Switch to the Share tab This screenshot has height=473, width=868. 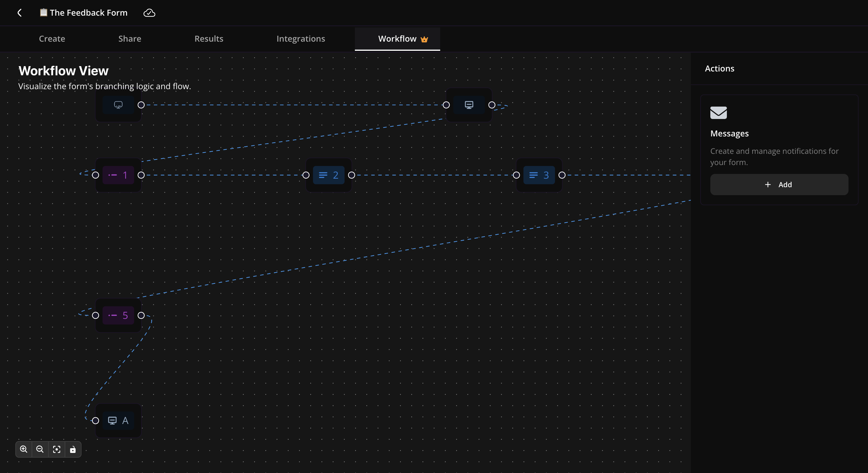pos(130,39)
